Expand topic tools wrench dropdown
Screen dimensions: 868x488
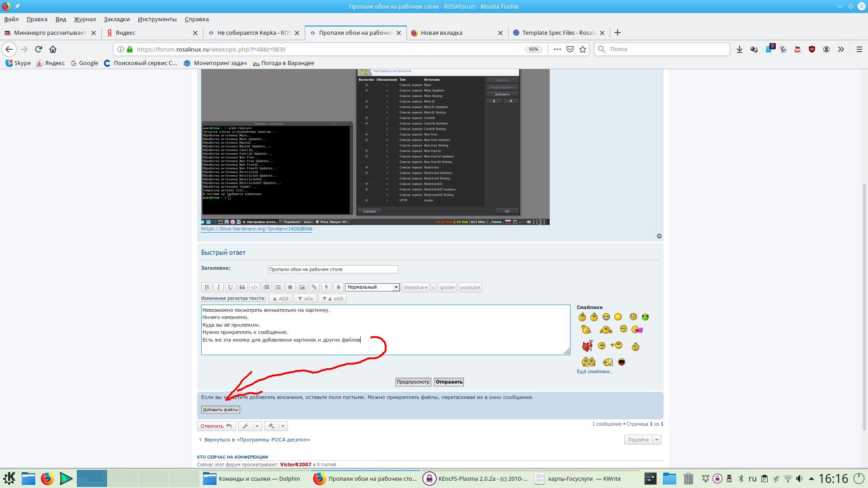pos(257,426)
